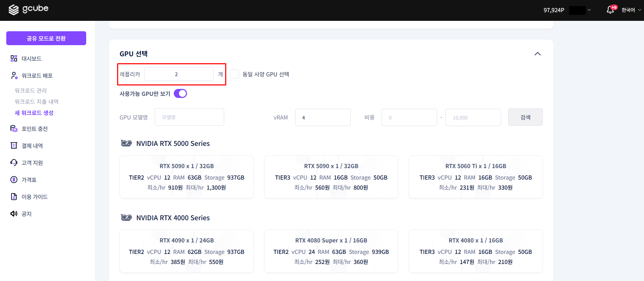This screenshot has width=644, height=281.
Task: Select RTX 5090 TIER3 50GB storage card
Action: point(331,177)
